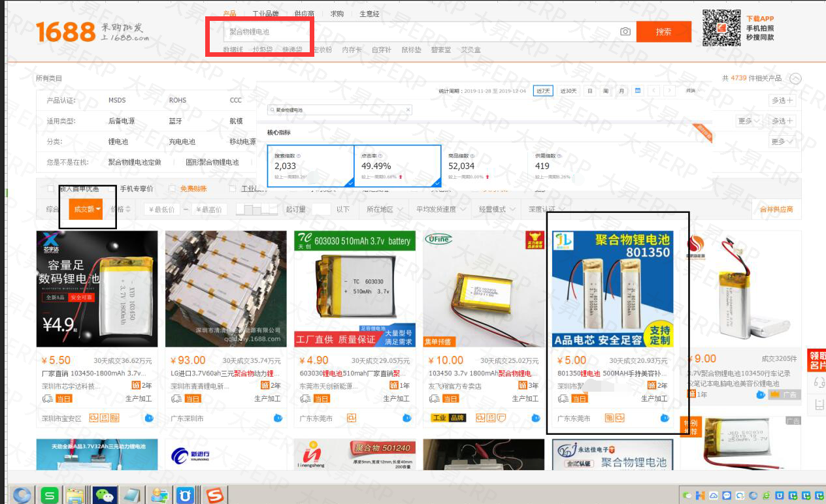Click the first taskbar browser icon
Image resolution: width=826 pixels, height=504 pixels.
[x=21, y=494]
